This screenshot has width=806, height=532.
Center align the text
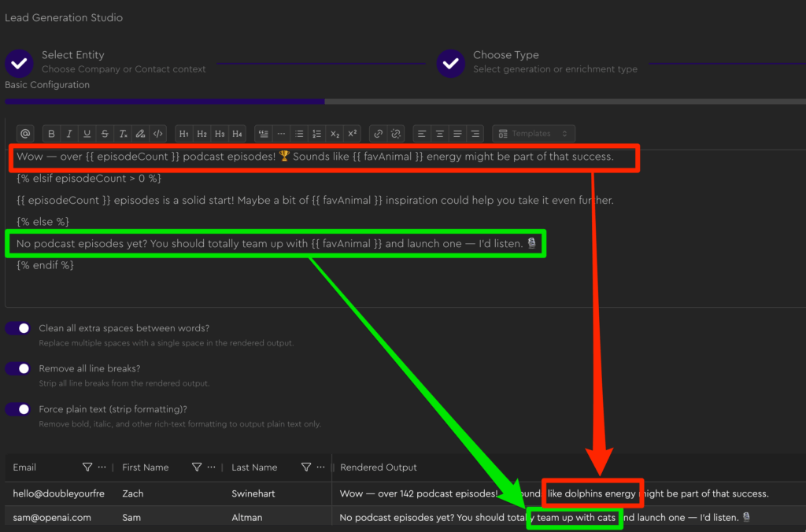point(440,134)
